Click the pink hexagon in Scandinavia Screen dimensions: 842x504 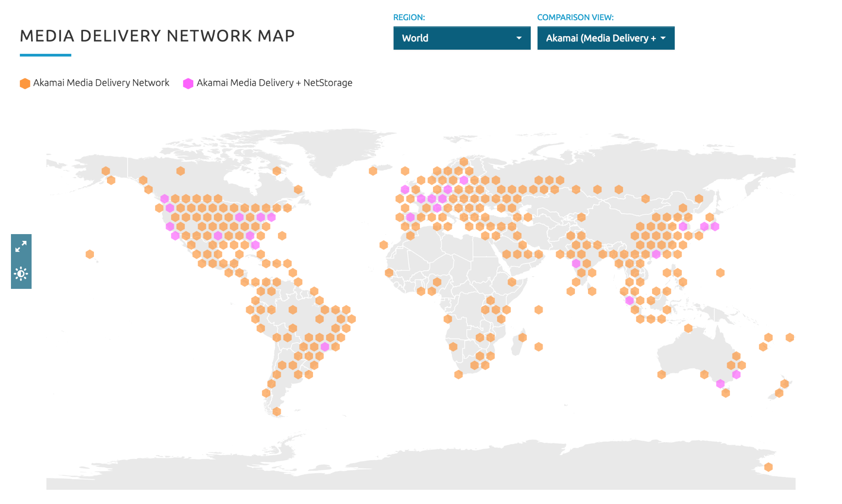pyautogui.click(x=464, y=180)
